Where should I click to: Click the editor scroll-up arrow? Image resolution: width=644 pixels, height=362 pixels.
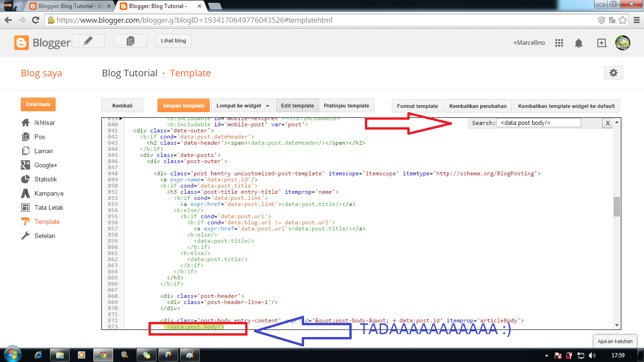point(617,122)
